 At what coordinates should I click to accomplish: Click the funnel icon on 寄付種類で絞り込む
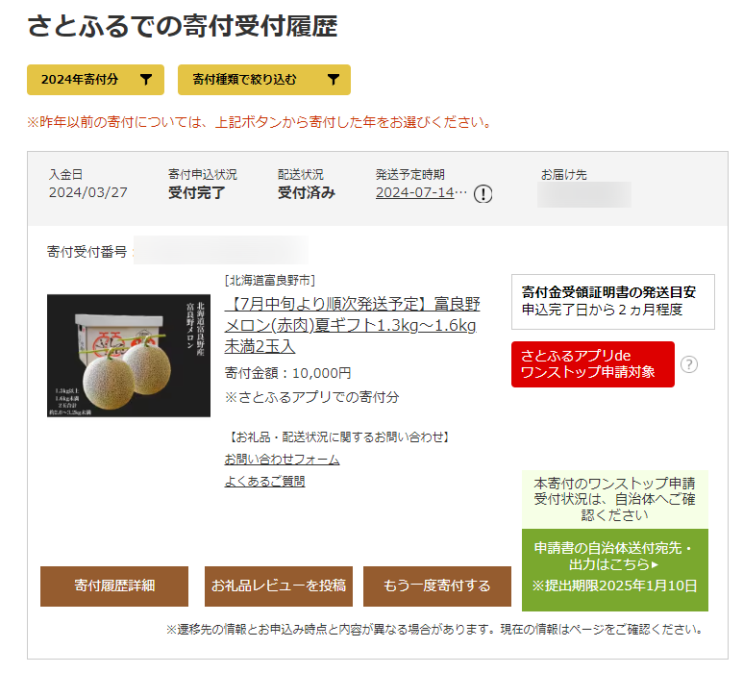point(333,80)
